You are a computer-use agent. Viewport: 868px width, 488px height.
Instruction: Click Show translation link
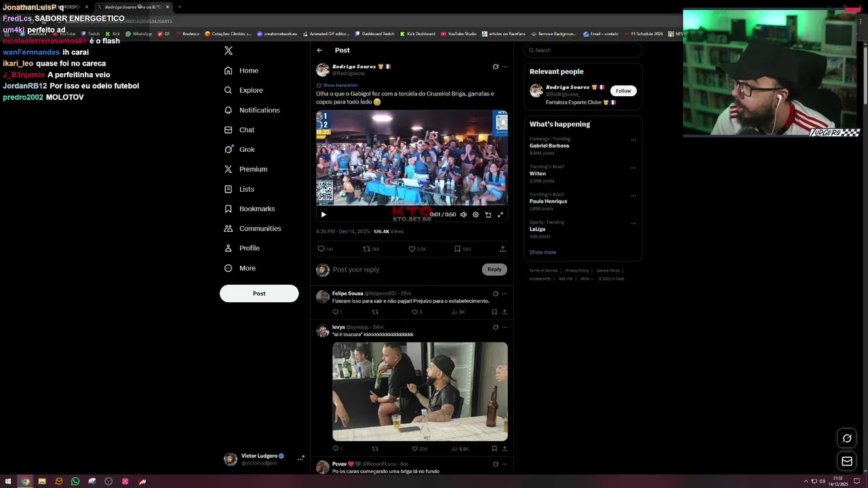click(340, 85)
